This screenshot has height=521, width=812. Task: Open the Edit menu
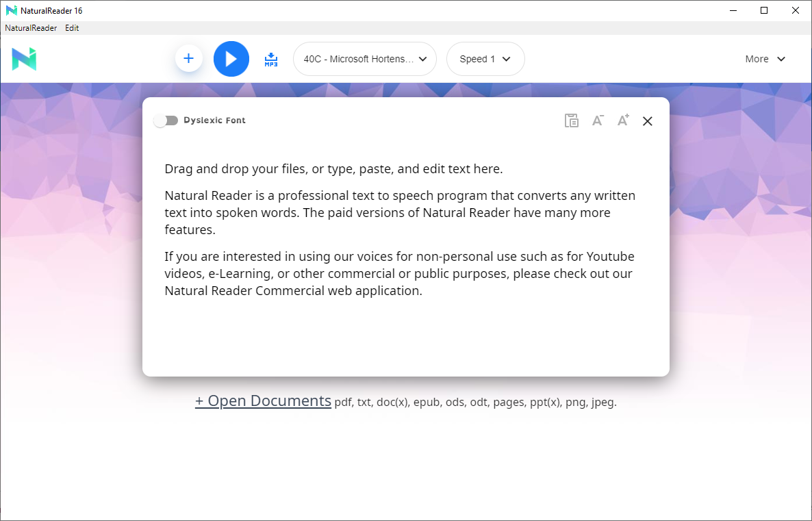pyautogui.click(x=72, y=28)
